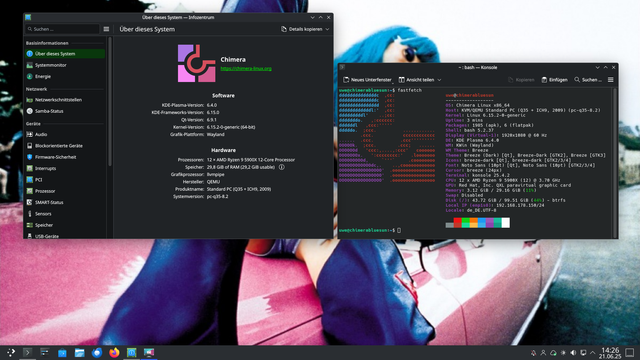The width and height of the screenshot is (640, 360).
Task: Click Details kopieren button
Action: click(x=302, y=29)
